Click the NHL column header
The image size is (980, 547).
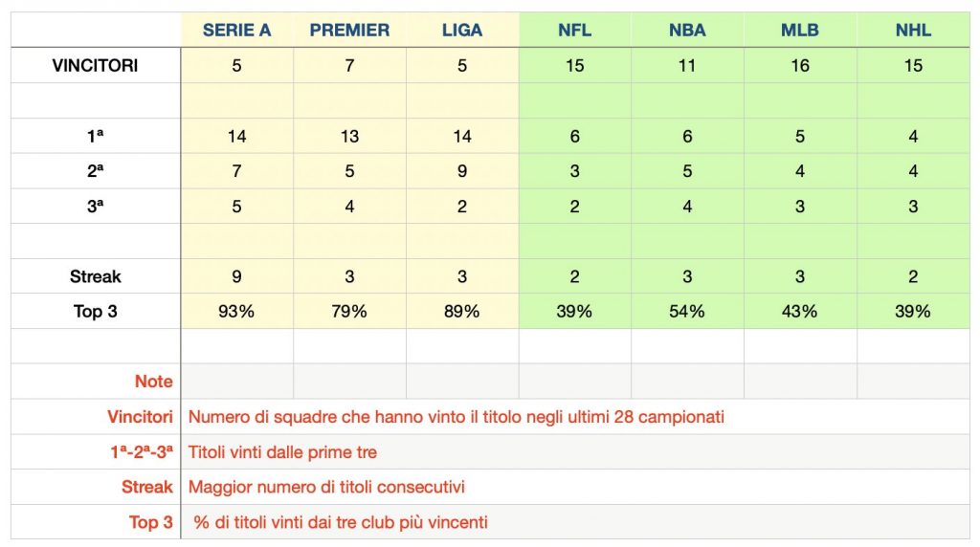tap(913, 31)
